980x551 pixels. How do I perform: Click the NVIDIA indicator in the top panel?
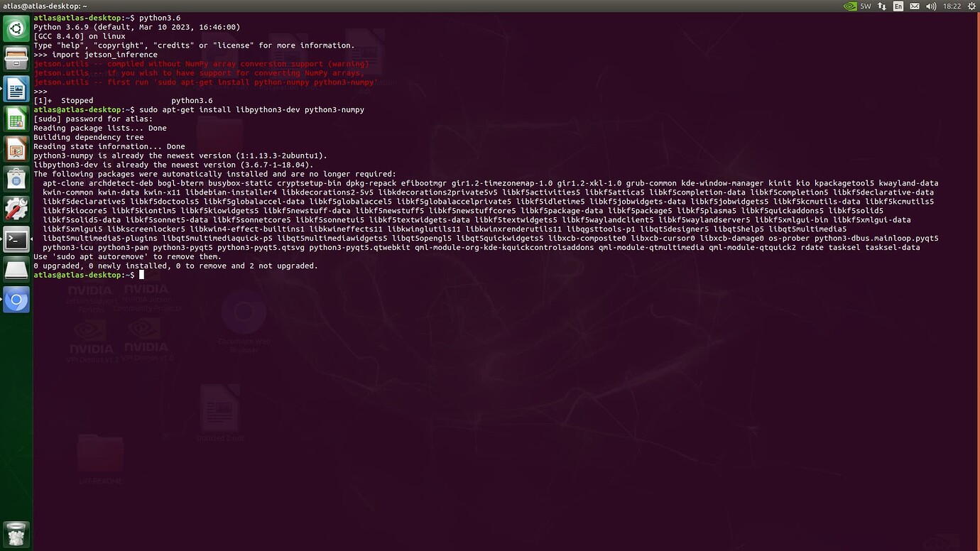849,6
